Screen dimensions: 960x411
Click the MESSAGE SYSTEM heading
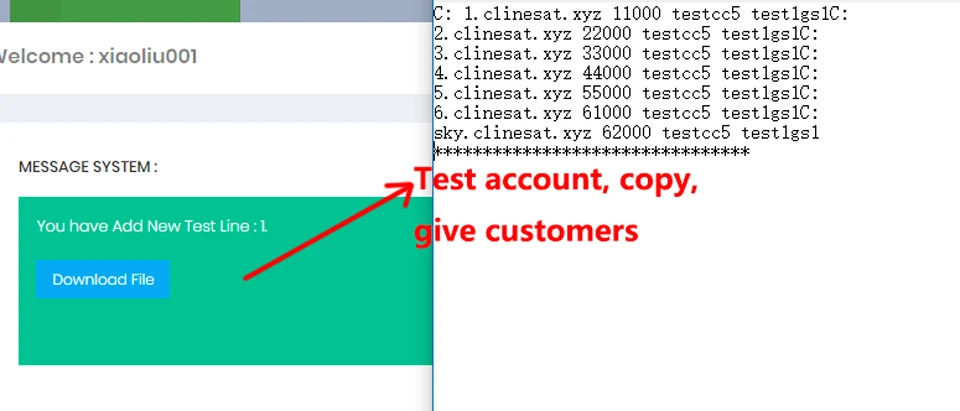88,167
